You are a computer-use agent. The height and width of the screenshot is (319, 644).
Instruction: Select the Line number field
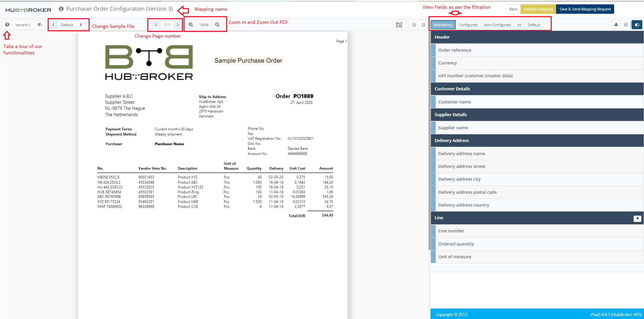point(537,231)
